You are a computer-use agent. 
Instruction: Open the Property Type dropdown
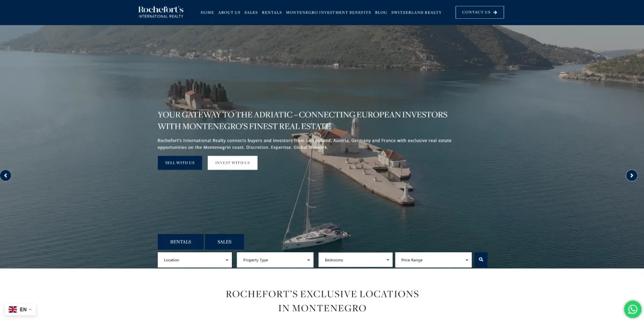click(x=275, y=260)
